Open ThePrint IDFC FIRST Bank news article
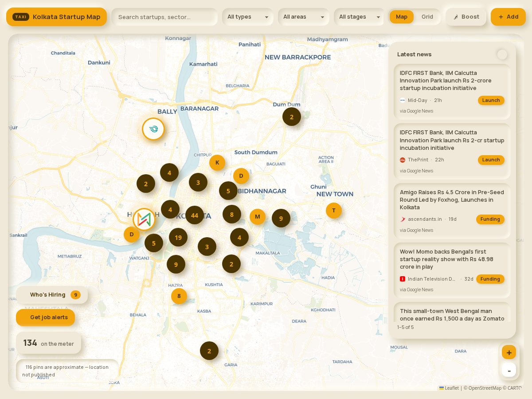This screenshot has width=532, height=399. coord(452,151)
